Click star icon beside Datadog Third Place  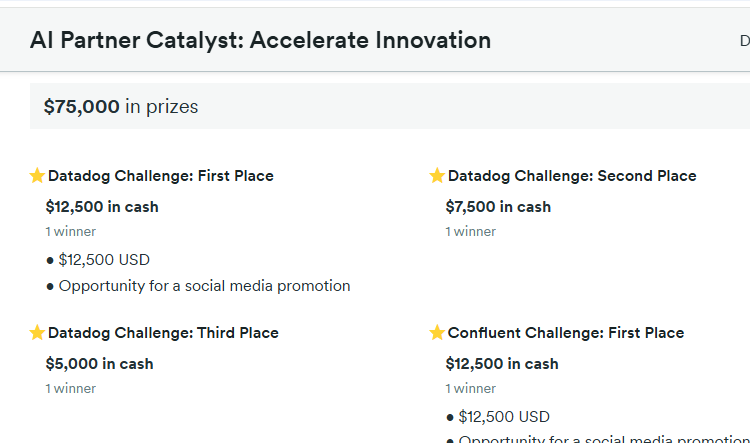click(37, 333)
